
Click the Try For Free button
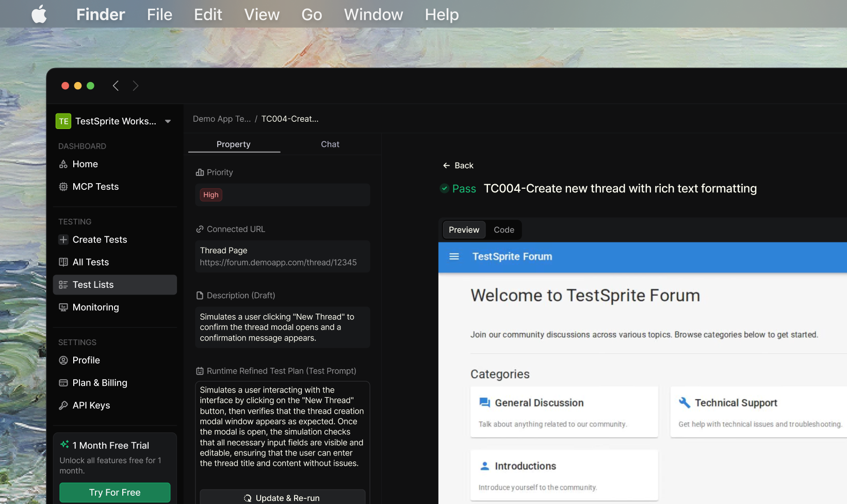tap(115, 493)
